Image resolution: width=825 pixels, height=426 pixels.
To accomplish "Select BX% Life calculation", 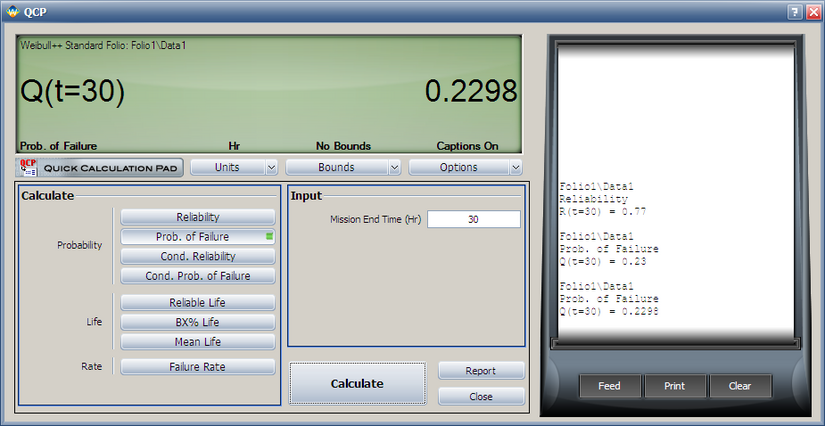I will pos(198,322).
